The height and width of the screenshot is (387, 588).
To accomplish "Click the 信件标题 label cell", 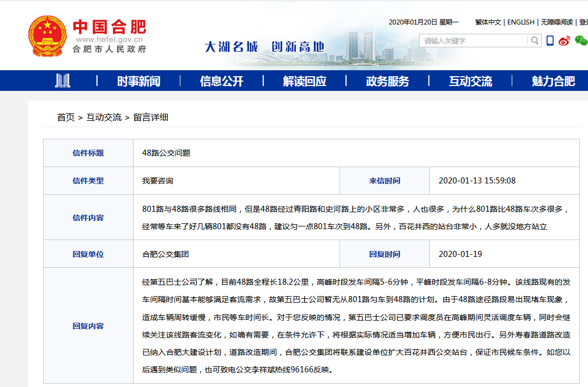I will coord(88,153).
